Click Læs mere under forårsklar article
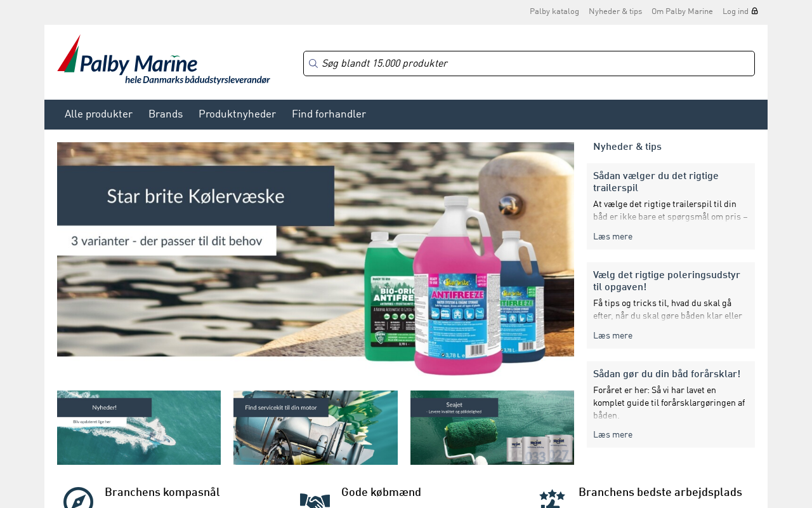The height and width of the screenshot is (508, 812). (613, 434)
